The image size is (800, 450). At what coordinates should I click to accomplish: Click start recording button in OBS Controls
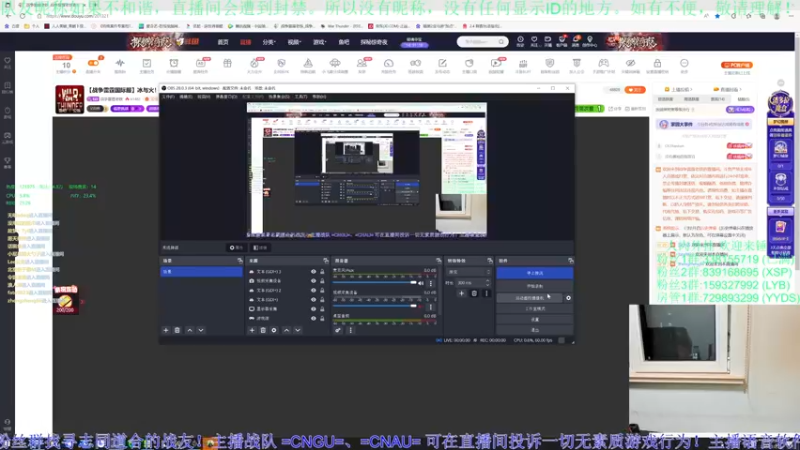click(535, 286)
